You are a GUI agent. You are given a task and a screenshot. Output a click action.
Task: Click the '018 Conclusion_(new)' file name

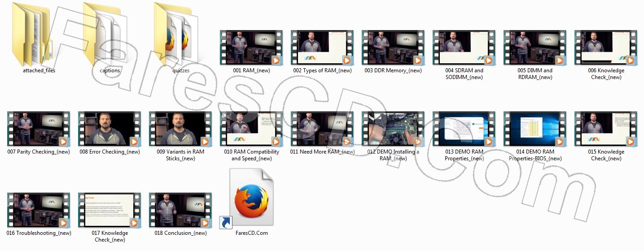tap(180, 233)
